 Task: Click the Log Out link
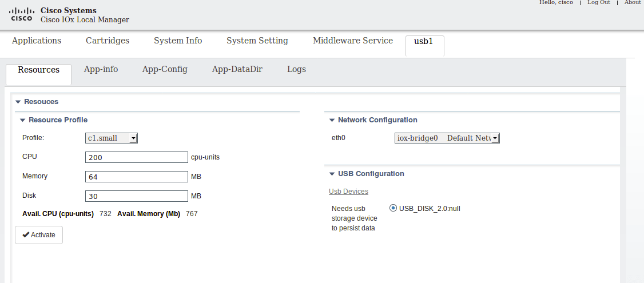(x=598, y=2)
